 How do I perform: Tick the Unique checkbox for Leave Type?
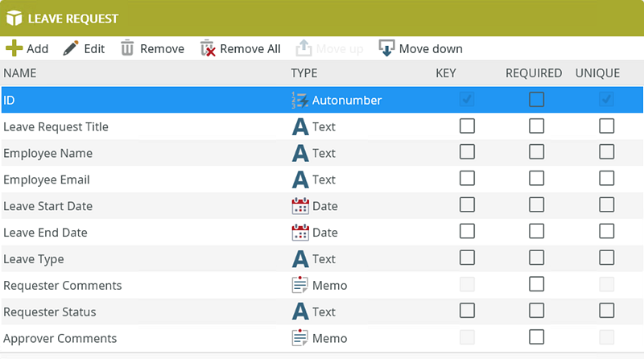[x=606, y=258]
